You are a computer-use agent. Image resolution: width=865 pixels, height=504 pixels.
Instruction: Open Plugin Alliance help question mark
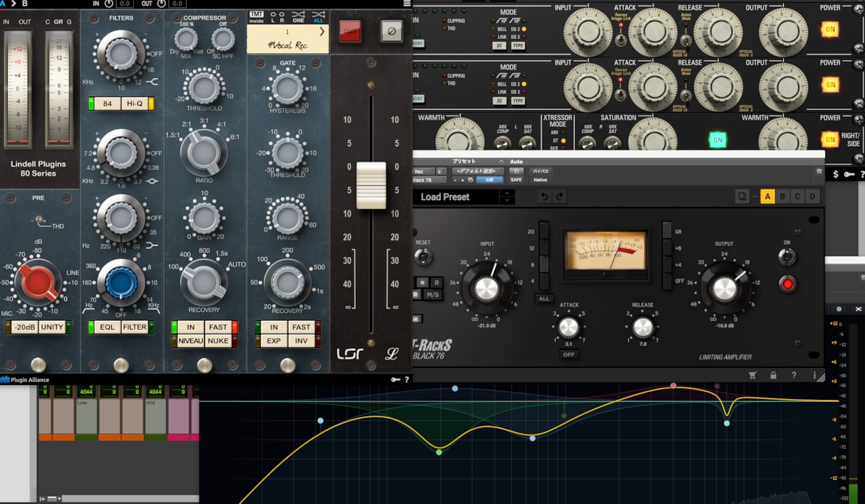[406, 380]
